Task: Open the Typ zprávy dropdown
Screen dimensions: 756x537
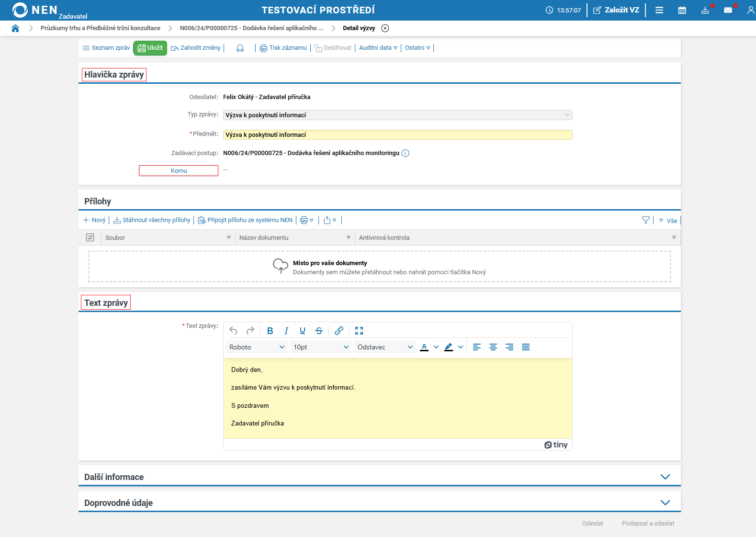Action: (x=397, y=115)
